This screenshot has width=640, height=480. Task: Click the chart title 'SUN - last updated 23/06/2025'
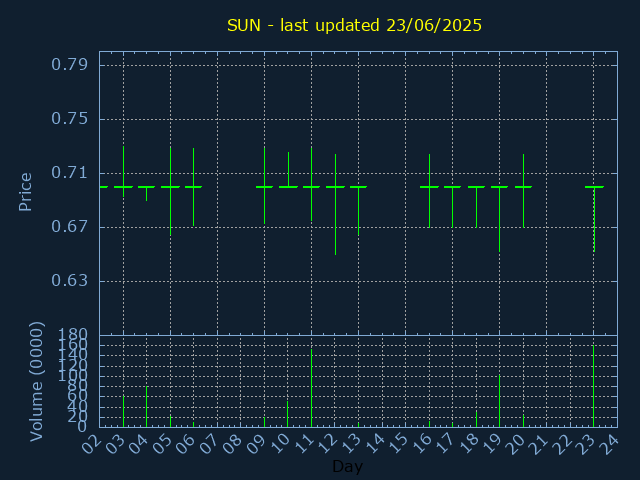pyautogui.click(x=354, y=26)
